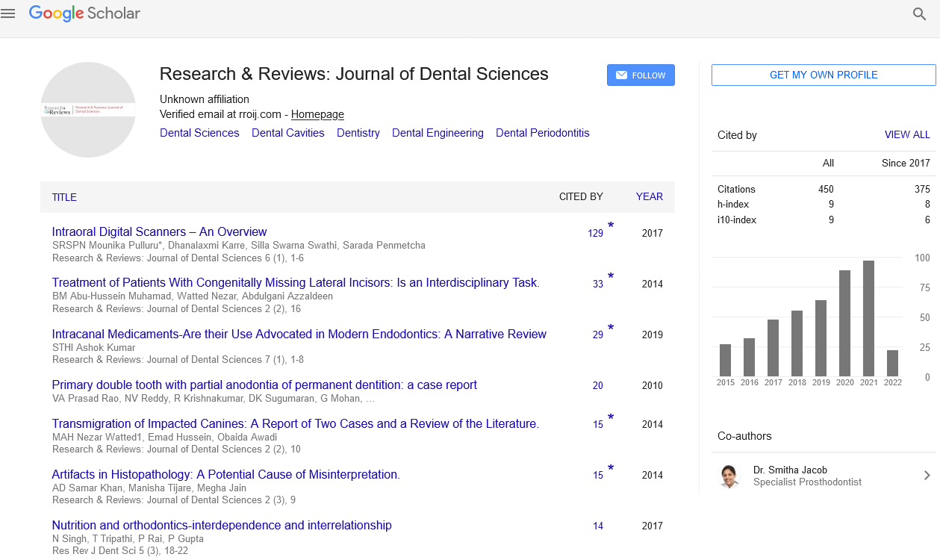This screenshot has width=940, height=560.
Task: Open the 20 citations count link
Action: pos(597,386)
